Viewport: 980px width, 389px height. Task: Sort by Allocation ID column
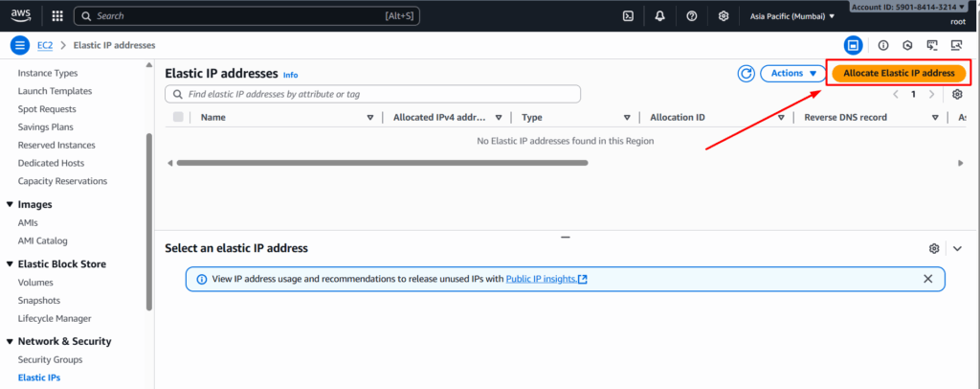[x=781, y=118]
